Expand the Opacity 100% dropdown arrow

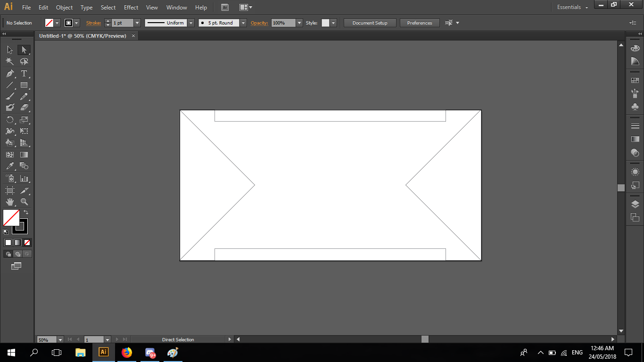pyautogui.click(x=299, y=23)
